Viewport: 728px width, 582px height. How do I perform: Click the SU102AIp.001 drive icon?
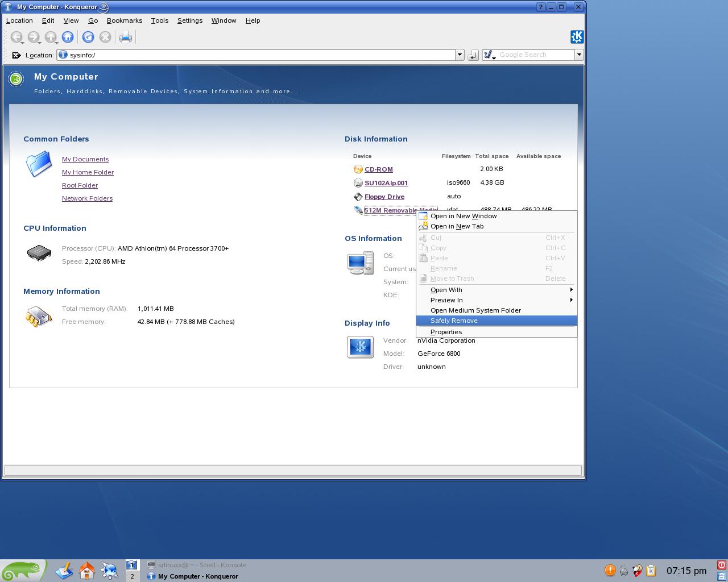tap(358, 183)
